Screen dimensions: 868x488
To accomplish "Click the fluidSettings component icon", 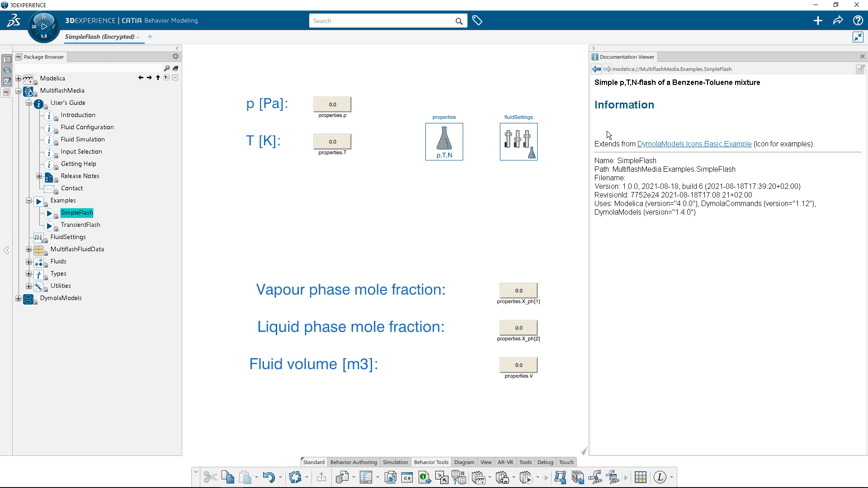I will (518, 141).
